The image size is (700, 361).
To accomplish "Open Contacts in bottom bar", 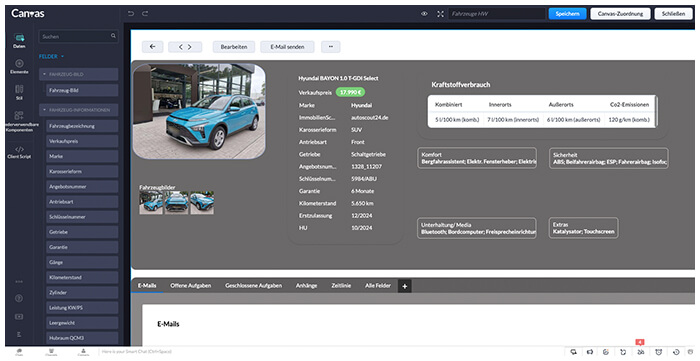I will 83,353.
